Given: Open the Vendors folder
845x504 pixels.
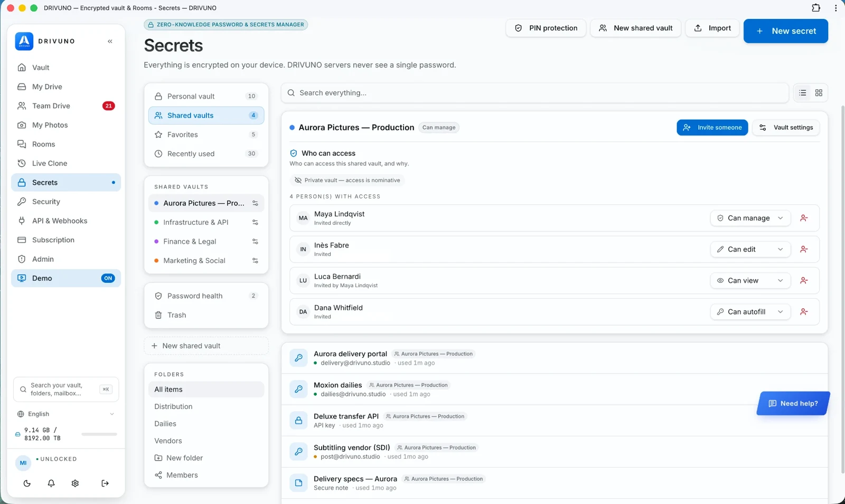Looking at the screenshot, I should [206, 441].
